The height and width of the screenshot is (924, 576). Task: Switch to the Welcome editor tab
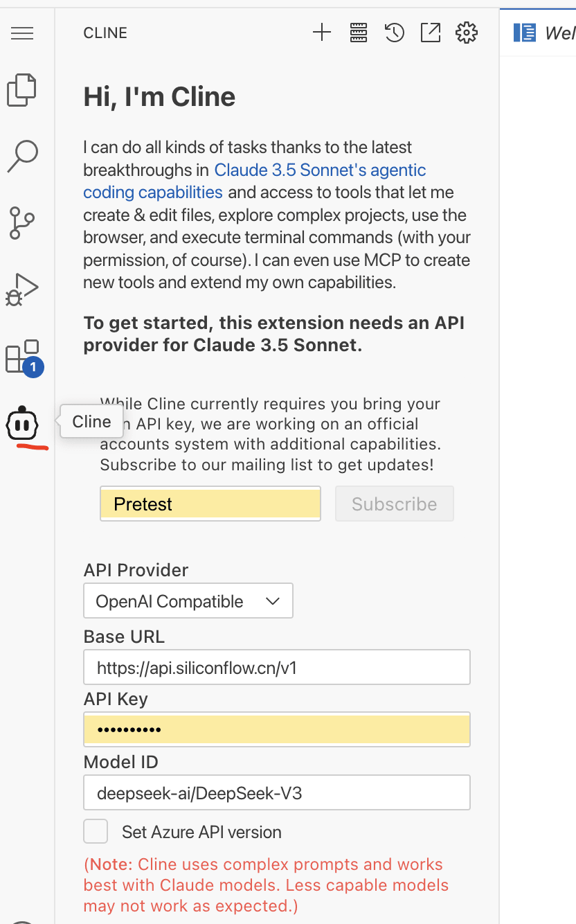(544, 33)
